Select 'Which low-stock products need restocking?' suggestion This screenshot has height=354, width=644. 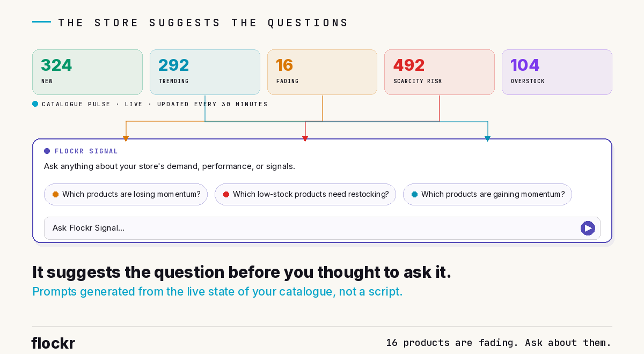tap(305, 194)
